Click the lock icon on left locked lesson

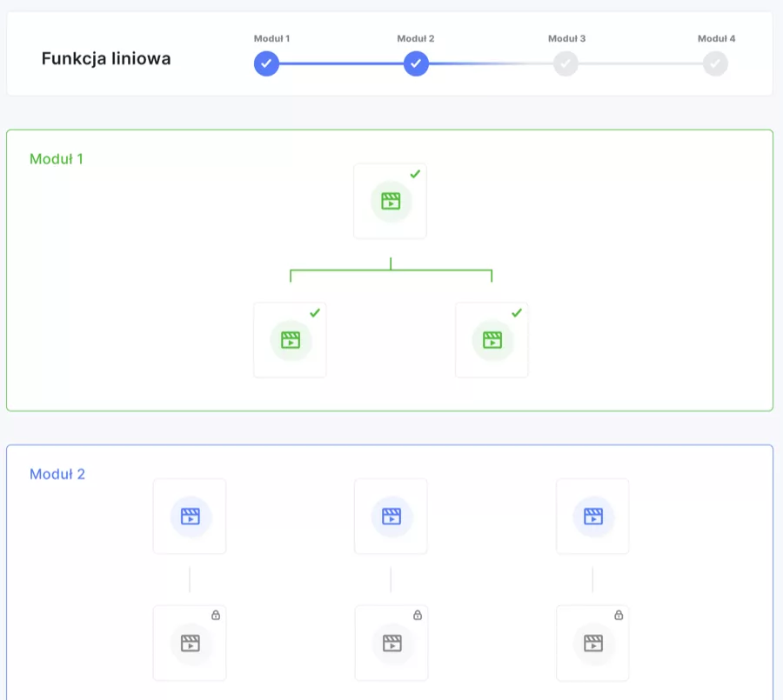coord(215,615)
